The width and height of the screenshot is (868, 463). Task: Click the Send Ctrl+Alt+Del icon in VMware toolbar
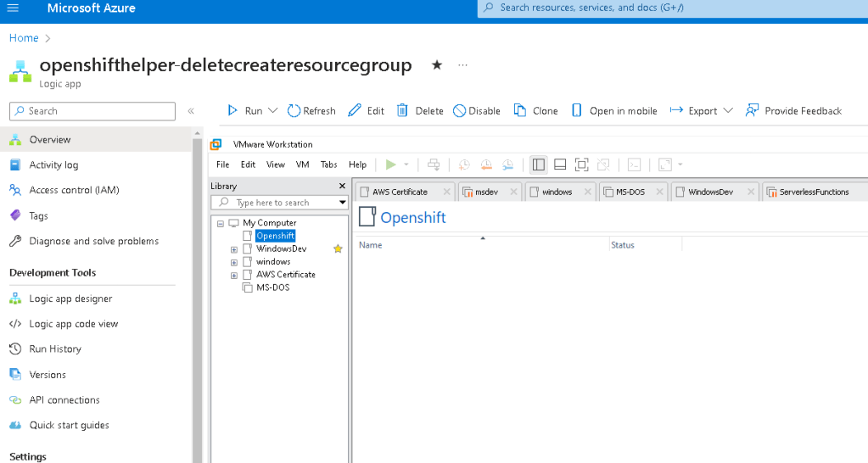point(434,165)
